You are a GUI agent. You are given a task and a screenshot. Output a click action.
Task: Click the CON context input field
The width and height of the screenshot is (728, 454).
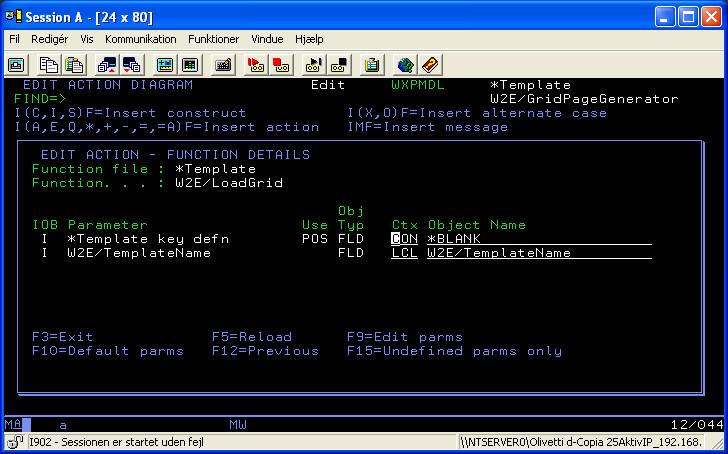(404, 239)
